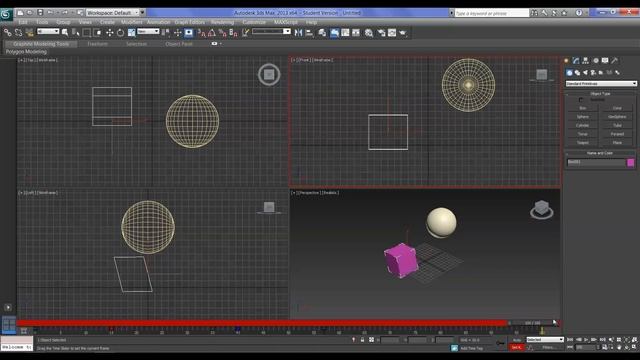Open the key filter Selected dropdown
640x360 pixels.
(545, 340)
